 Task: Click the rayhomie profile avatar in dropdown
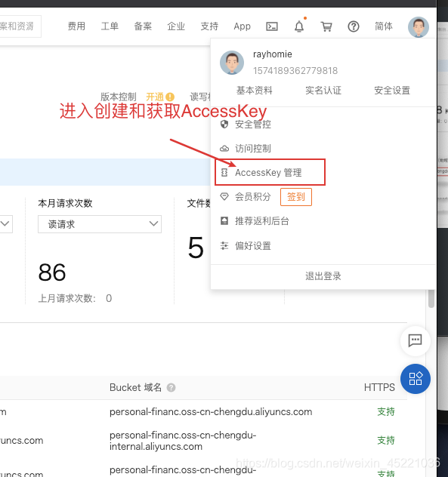[x=232, y=63]
